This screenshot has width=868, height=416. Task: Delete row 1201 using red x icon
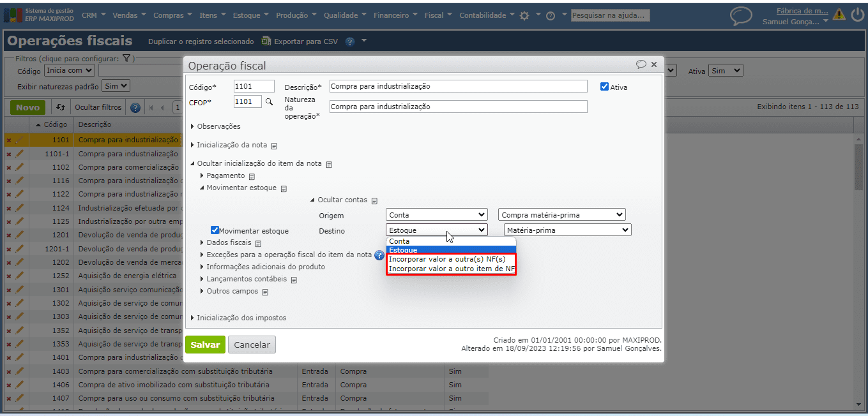point(9,235)
